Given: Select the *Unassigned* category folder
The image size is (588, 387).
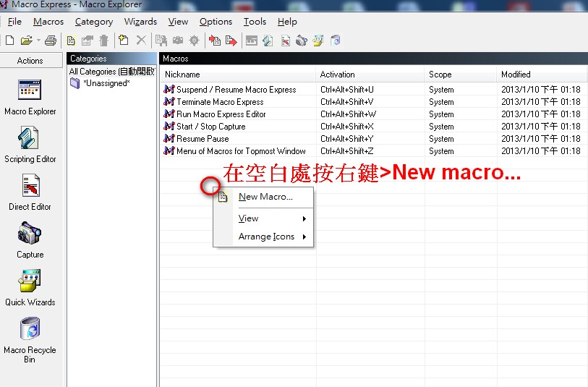Looking at the screenshot, I should coord(100,83).
